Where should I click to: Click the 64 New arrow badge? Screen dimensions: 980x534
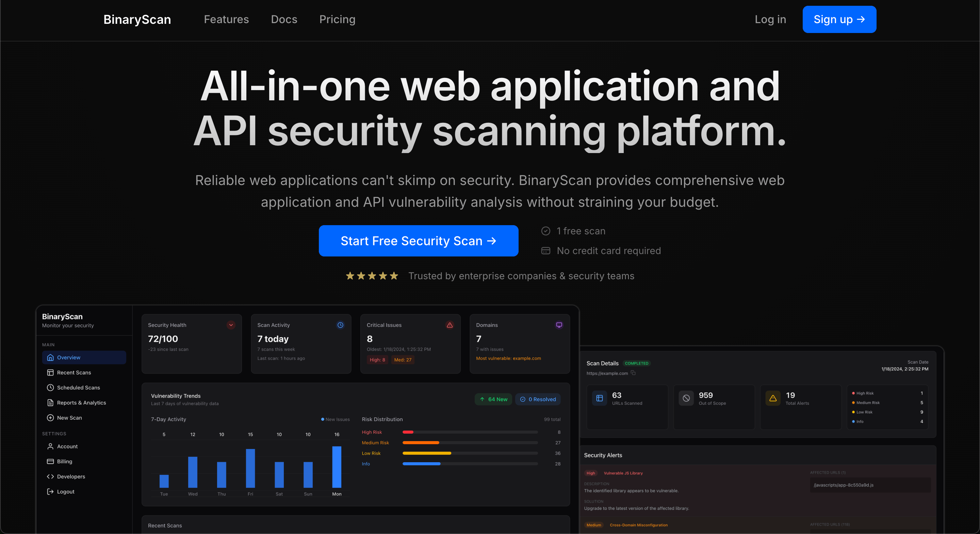pos(493,399)
